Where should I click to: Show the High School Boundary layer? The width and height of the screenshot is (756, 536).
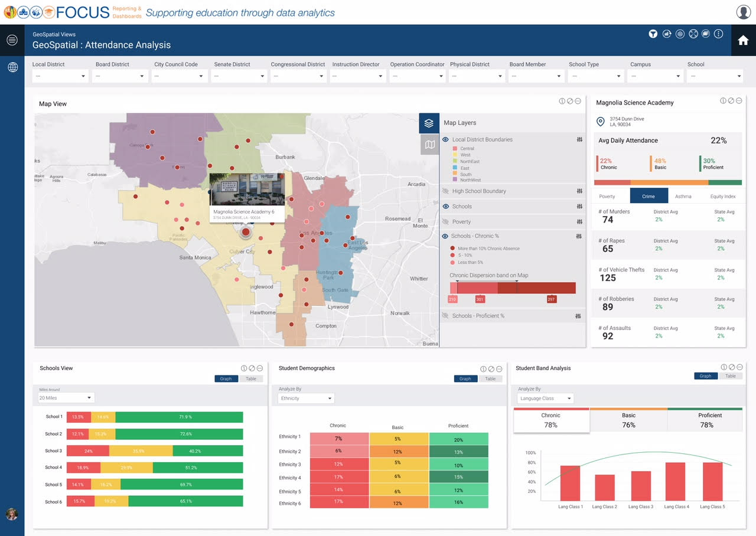pos(446,191)
